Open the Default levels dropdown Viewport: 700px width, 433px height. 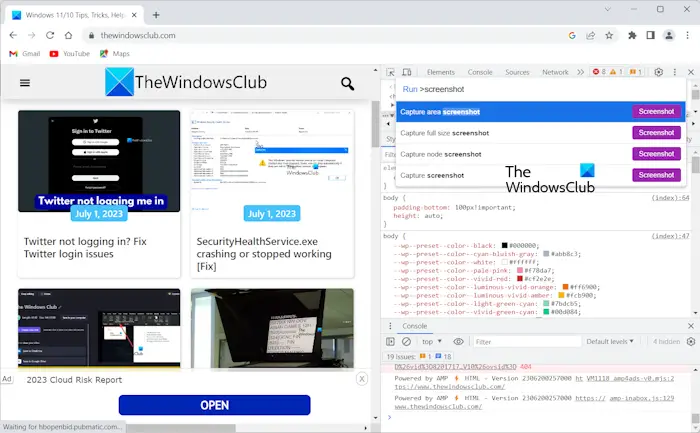(610, 341)
